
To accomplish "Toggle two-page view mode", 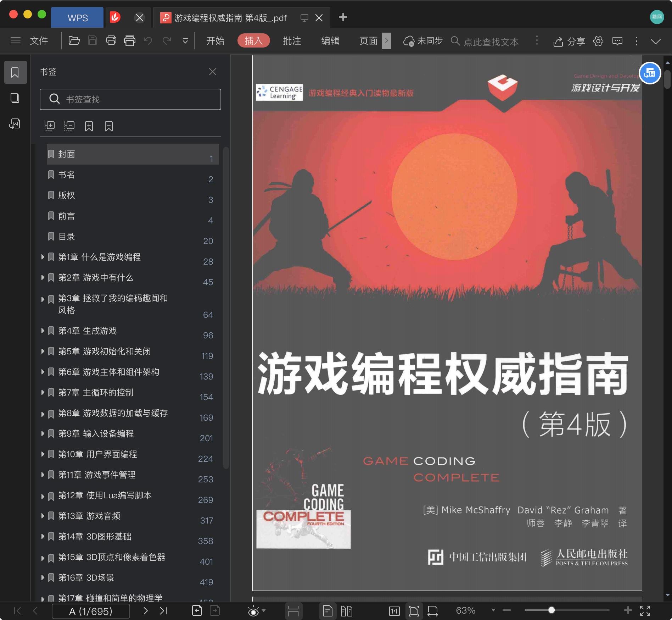I will pos(346,611).
